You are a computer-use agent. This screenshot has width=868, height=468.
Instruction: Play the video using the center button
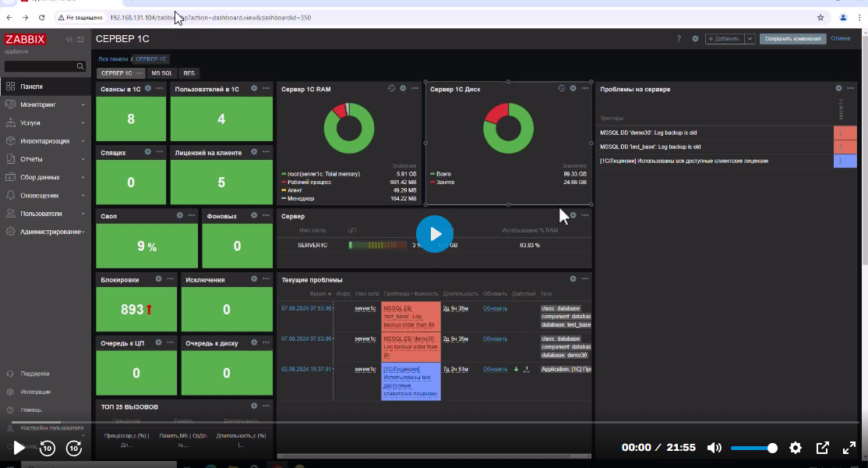point(434,233)
